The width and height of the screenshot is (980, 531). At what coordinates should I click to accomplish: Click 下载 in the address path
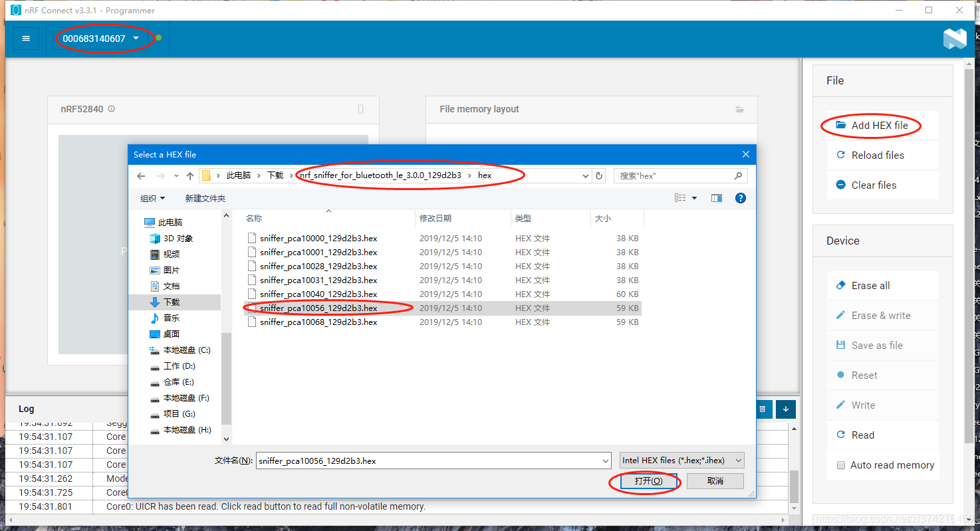275,175
